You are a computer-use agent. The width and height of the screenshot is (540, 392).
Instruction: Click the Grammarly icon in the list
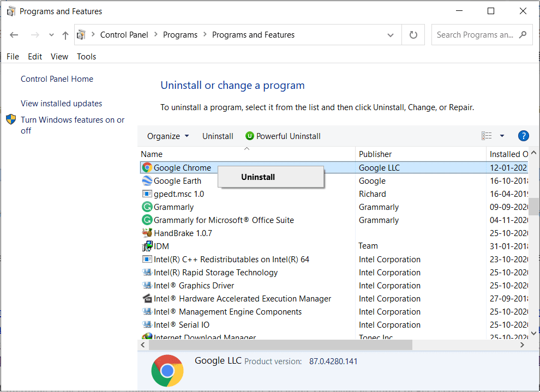pos(146,207)
